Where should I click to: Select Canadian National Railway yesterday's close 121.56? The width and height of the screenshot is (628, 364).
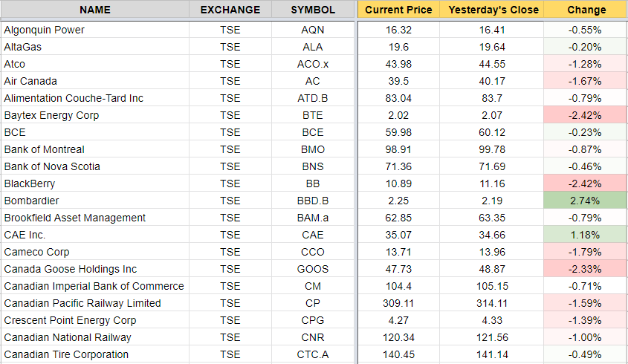[x=492, y=337]
